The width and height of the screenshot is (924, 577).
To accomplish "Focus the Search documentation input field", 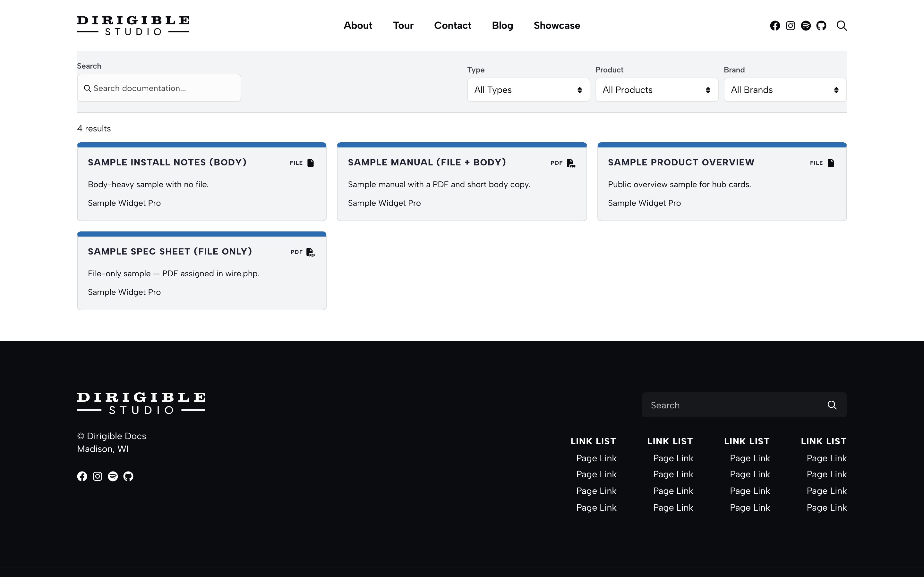I will 159,88.
